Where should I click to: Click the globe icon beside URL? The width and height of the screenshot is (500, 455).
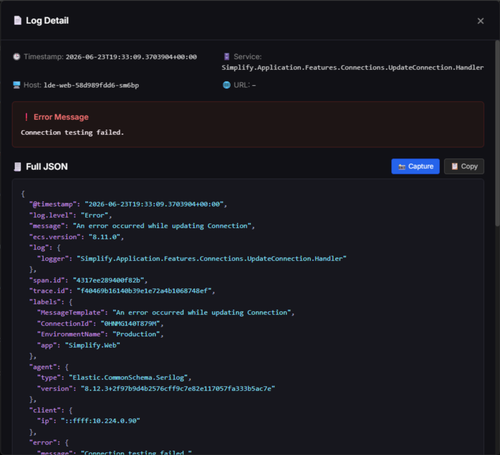(x=227, y=85)
